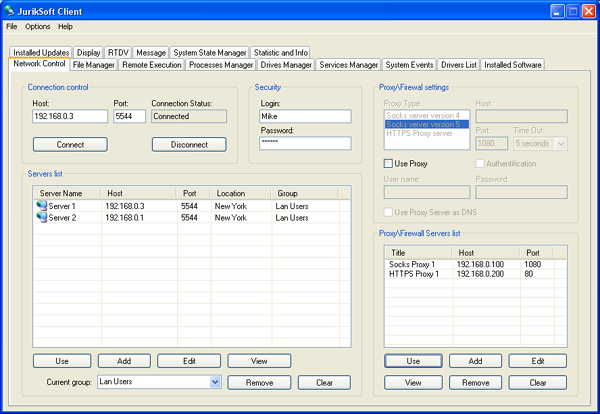This screenshot has height=414, width=600.
Task: Open the Drives Manager tab
Action: [286, 65]
